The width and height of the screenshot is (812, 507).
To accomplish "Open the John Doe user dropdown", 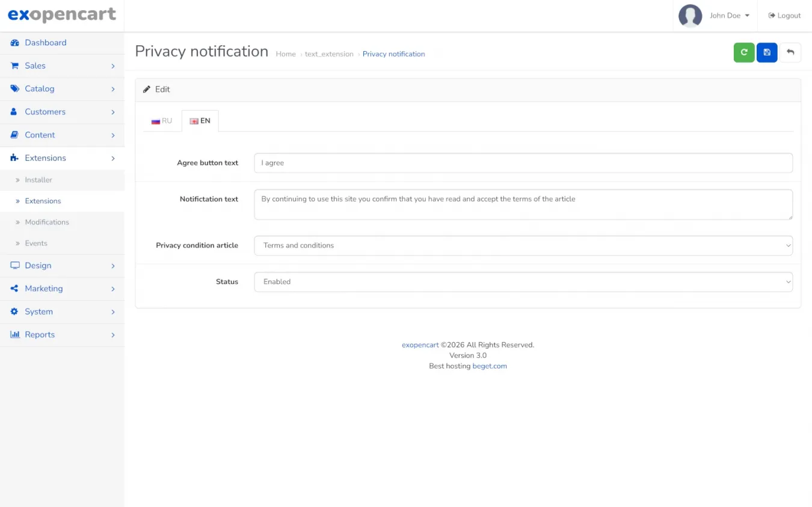I will tap(729, 16).
